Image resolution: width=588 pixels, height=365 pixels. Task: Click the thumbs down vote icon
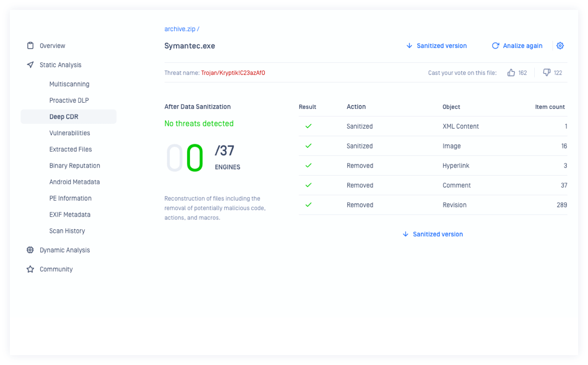547,73
